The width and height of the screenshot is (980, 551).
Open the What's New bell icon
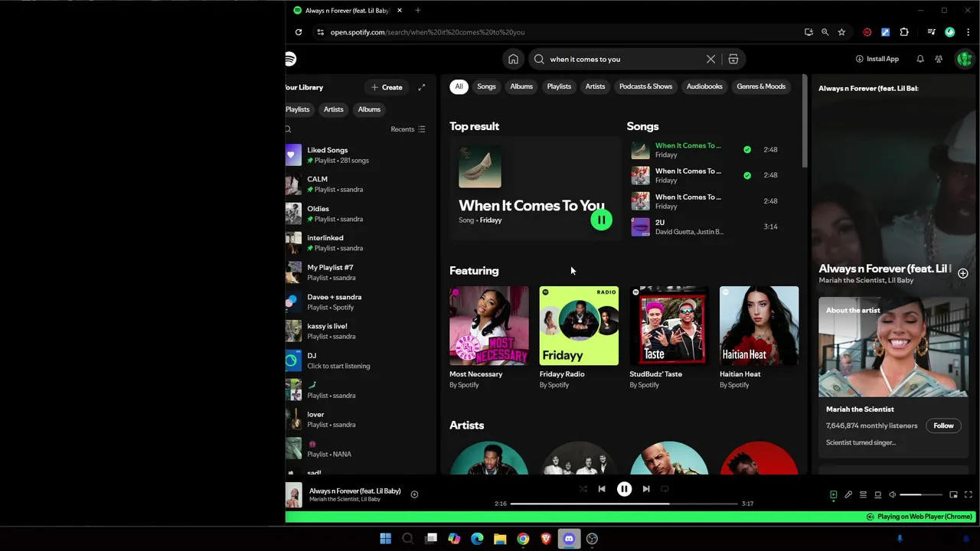pos(920,59)
